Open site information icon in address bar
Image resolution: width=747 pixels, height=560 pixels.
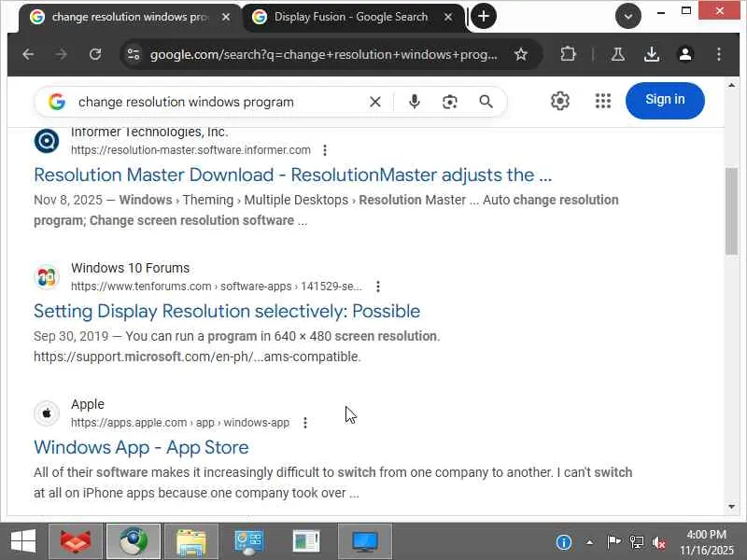pyautogui.click(x=134, y=54)
